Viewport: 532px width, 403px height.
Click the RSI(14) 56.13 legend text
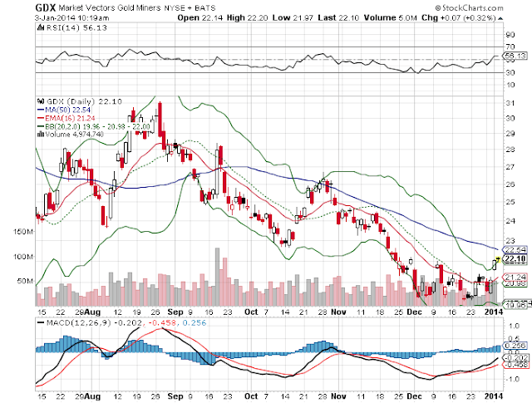76,27
